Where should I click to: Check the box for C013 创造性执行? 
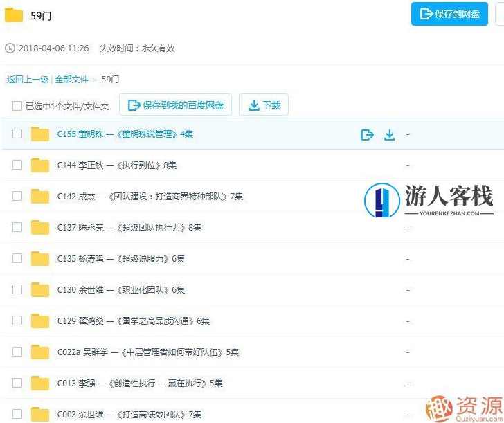coord(17,383)
